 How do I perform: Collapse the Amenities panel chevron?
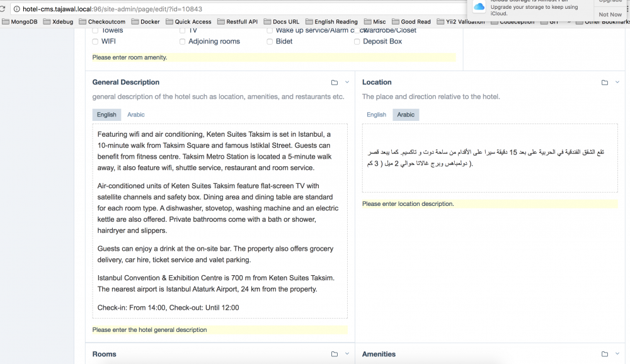pyautogui.click(x=617, y=353)
